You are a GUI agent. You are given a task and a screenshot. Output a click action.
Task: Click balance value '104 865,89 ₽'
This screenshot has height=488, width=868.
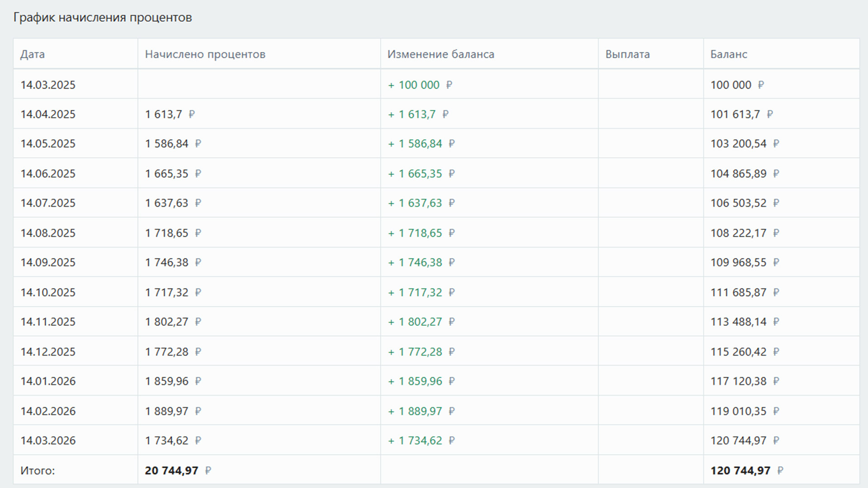[x=745, y=174]
